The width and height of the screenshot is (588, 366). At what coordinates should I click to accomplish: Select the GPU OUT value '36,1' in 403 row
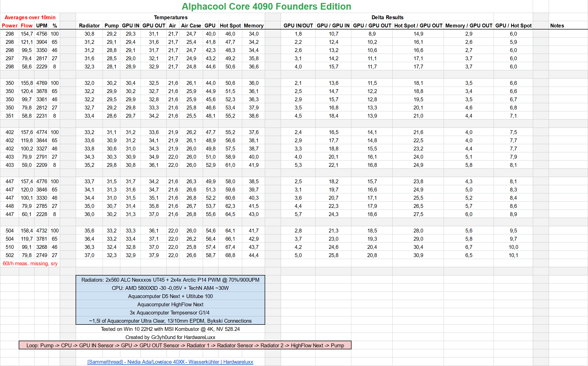(154, 165)
